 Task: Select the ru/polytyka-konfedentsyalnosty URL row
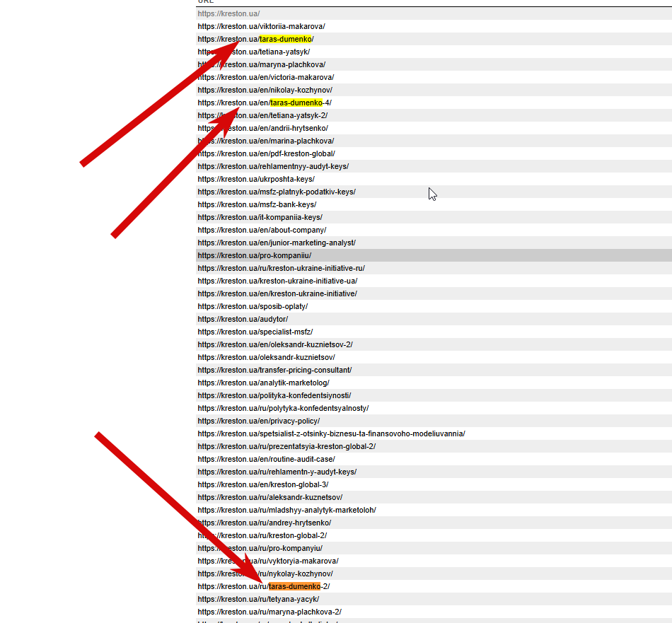(434, 408)
